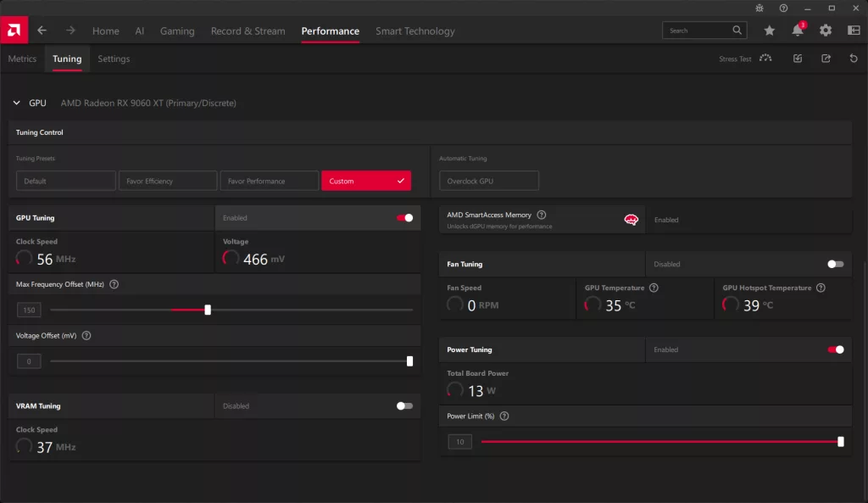
Task: Click the Max Frequency Offset value field
Action: 29,310
